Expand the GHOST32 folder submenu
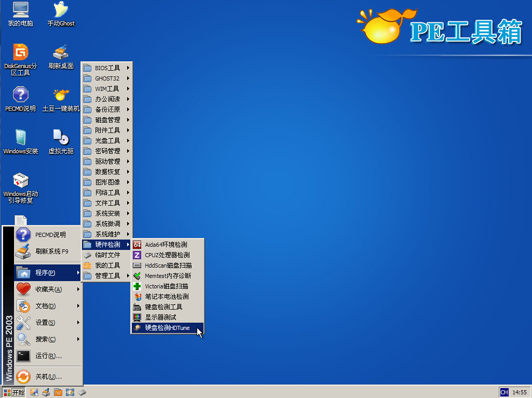The width and height of the screenshot is (532, 398). (x=106, y=78)
